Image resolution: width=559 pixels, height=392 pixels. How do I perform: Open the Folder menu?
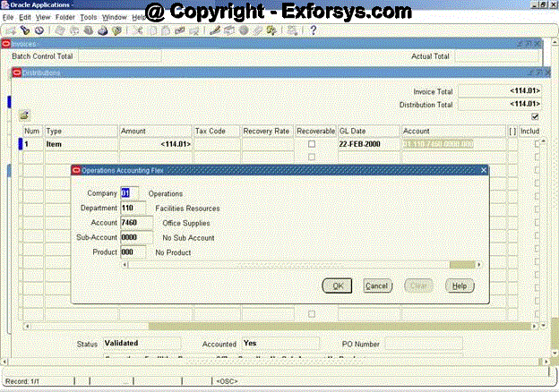[64, 17]
